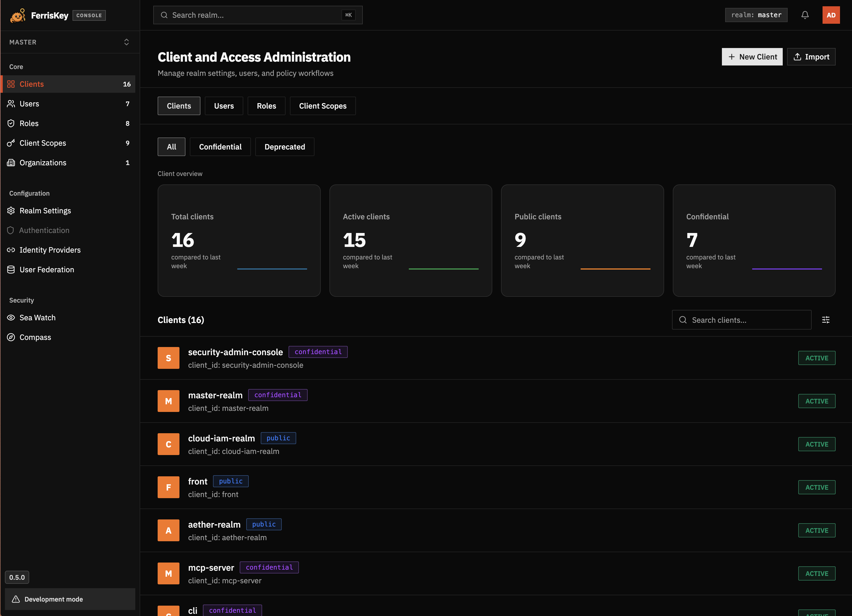Click the Realm Settings gear icon
This screenshot has width=852, height=616.
point(11,210)
